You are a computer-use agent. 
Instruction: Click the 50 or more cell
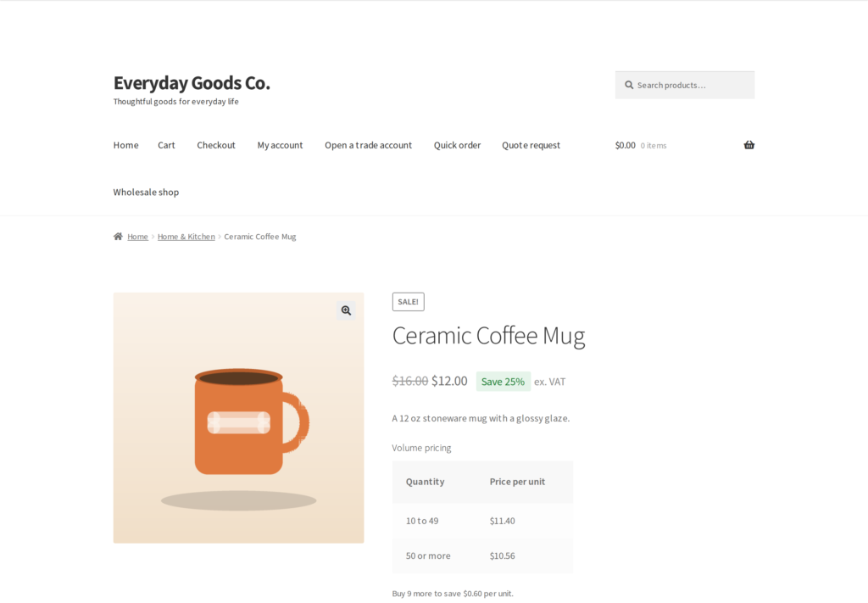(x=428, y=556)
